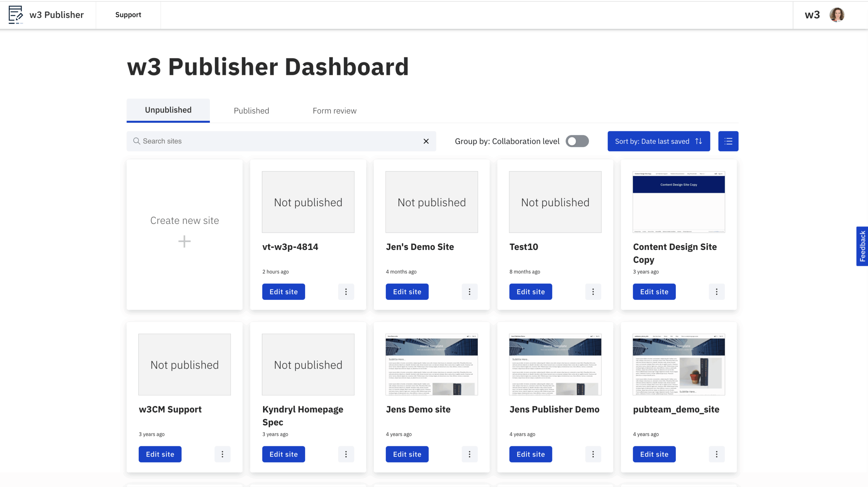Edit site Content Design Site Copy
The image size is (868, 487).
(654, 292)
